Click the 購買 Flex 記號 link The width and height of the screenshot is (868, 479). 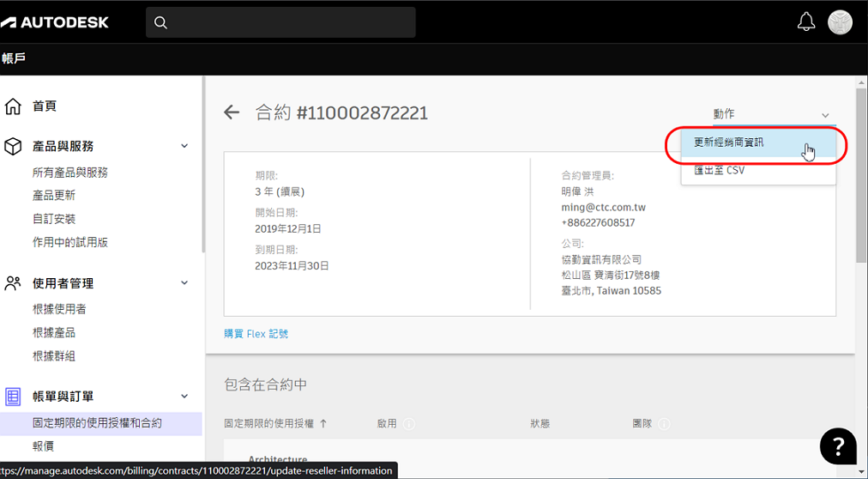pyautogui.click(x=256, y=334)
